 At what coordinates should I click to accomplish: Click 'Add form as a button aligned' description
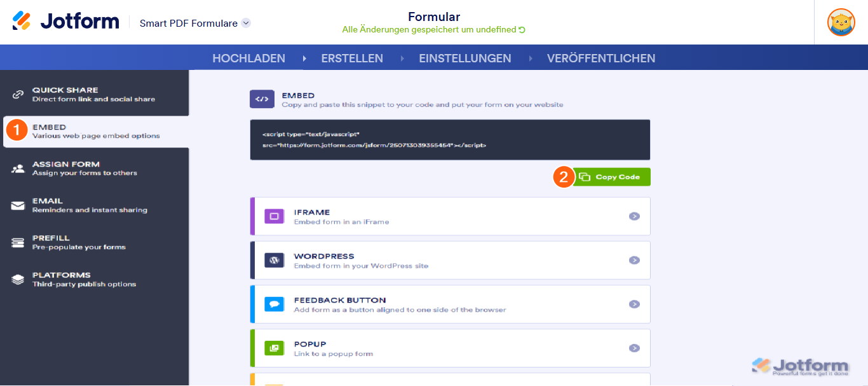pos(400,310)
